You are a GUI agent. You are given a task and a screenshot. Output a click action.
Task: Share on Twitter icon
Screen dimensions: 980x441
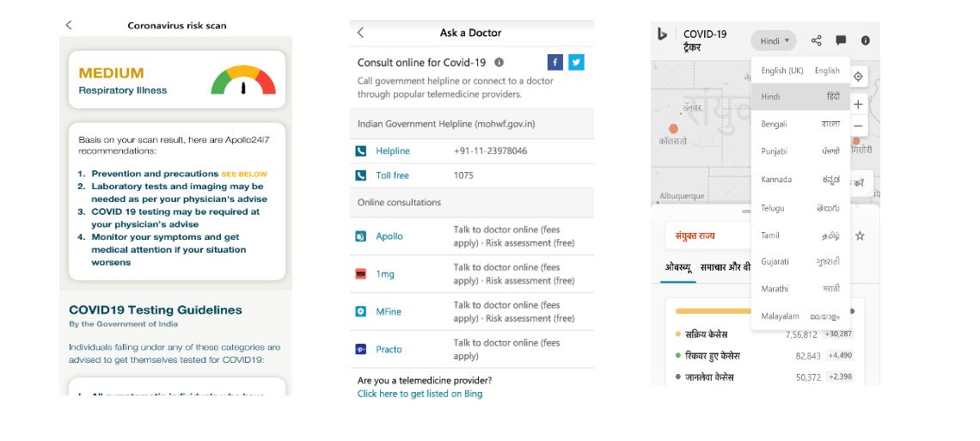tap(576, 62)
